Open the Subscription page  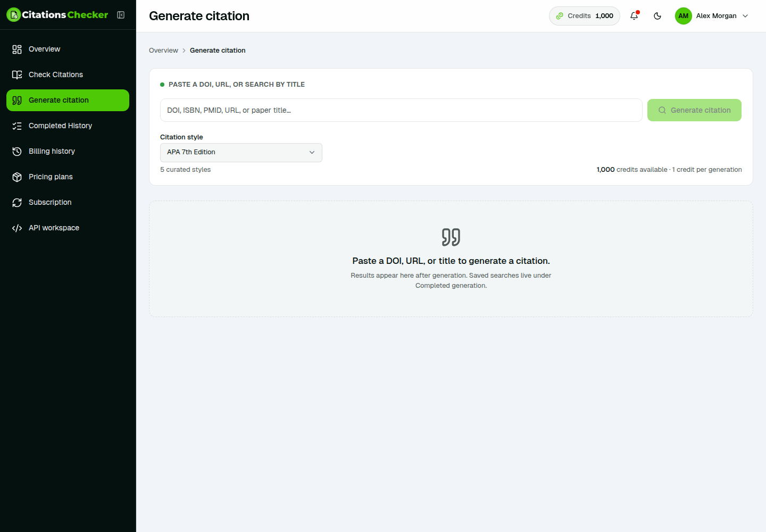click(68, 203)
